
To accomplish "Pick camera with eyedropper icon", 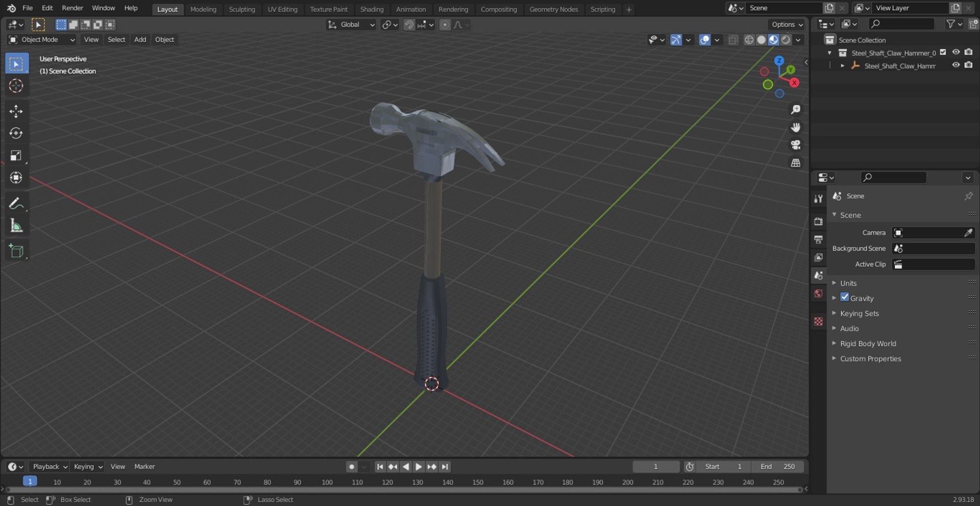I will pos(968,233).
